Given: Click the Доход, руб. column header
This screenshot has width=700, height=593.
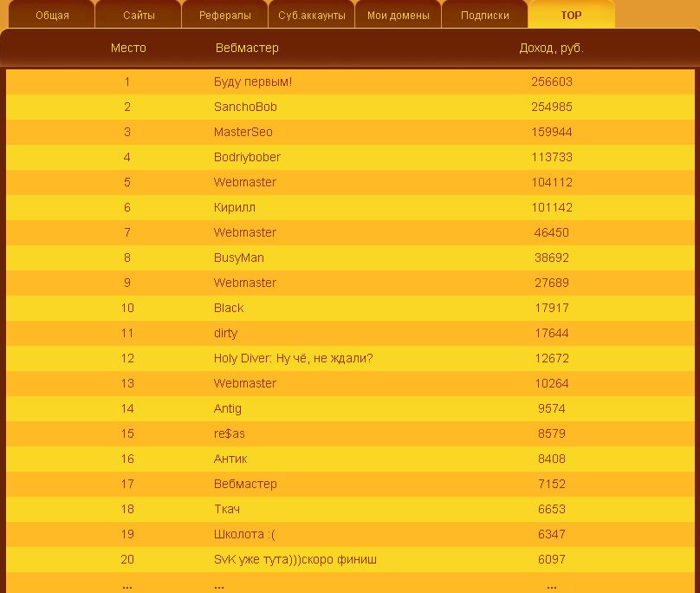Looking at the screenshot, I should coord(551,48).
